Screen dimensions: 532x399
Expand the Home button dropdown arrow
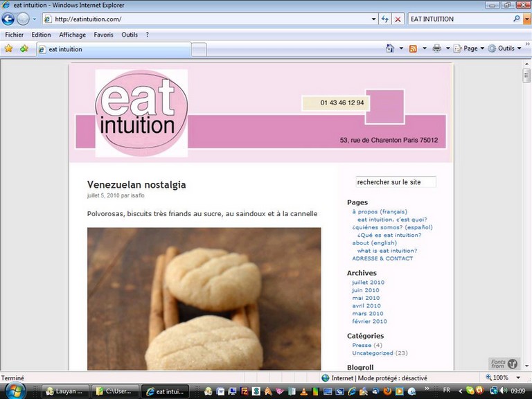click(401, 48)
